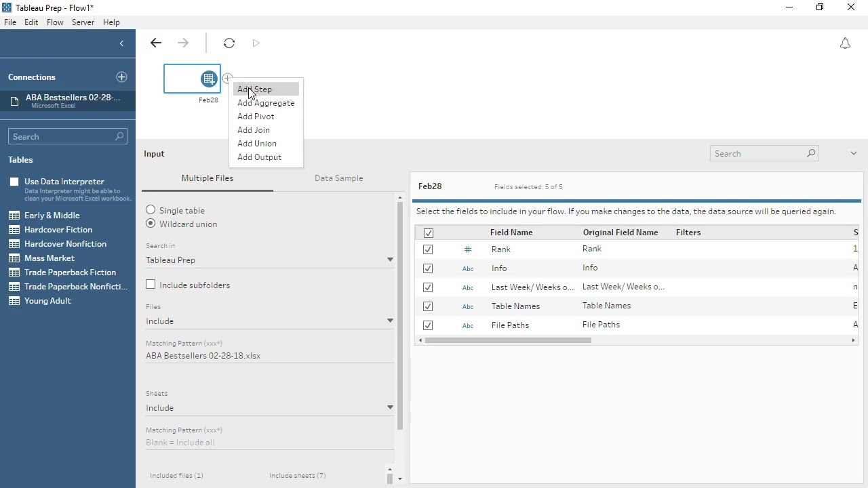Choose Add Join from the menu
Screen dimensions: 868x488
(x=266, y=130)
